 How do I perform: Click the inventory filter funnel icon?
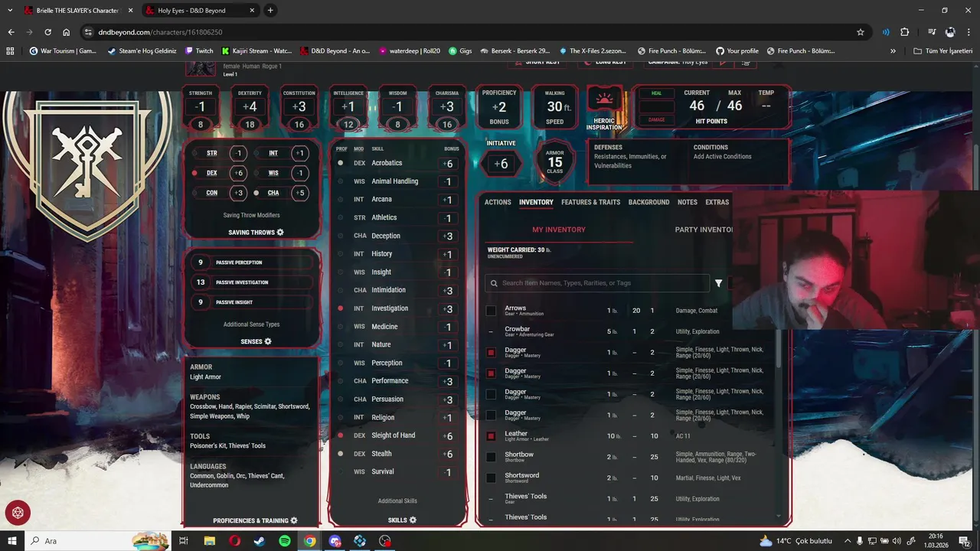(x=718, y=283)
